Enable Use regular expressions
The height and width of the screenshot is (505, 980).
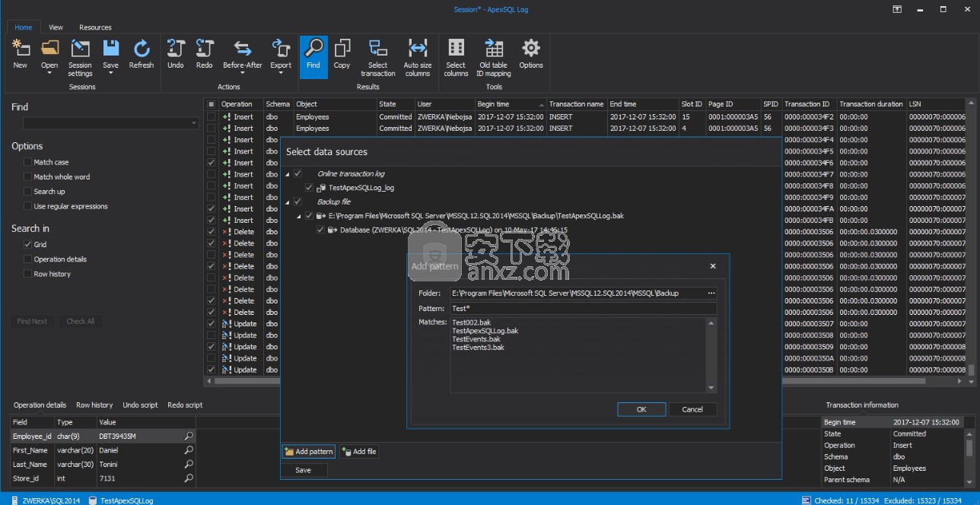27,206
